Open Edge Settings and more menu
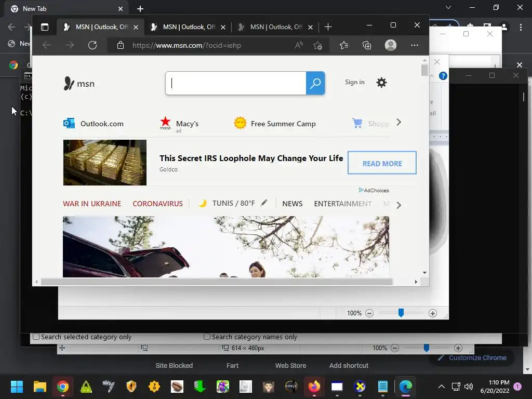The width and height of the screenshot is (532, 399). 414,45
